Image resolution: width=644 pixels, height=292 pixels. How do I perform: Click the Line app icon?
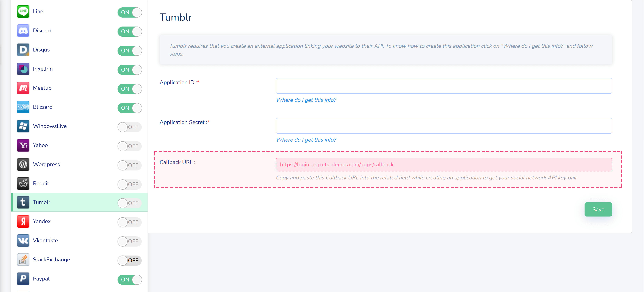tap(23, 12)
